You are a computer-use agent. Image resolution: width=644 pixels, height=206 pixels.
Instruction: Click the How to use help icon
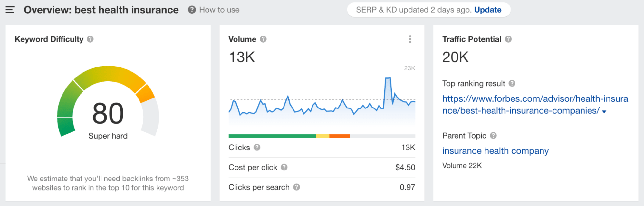click(192, 10)
